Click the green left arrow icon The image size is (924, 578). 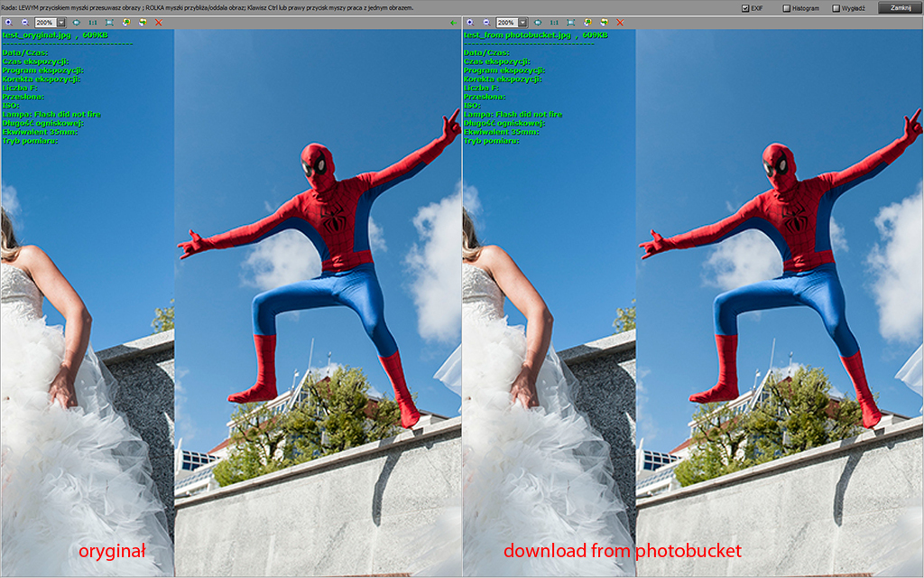tap(453, 23)
